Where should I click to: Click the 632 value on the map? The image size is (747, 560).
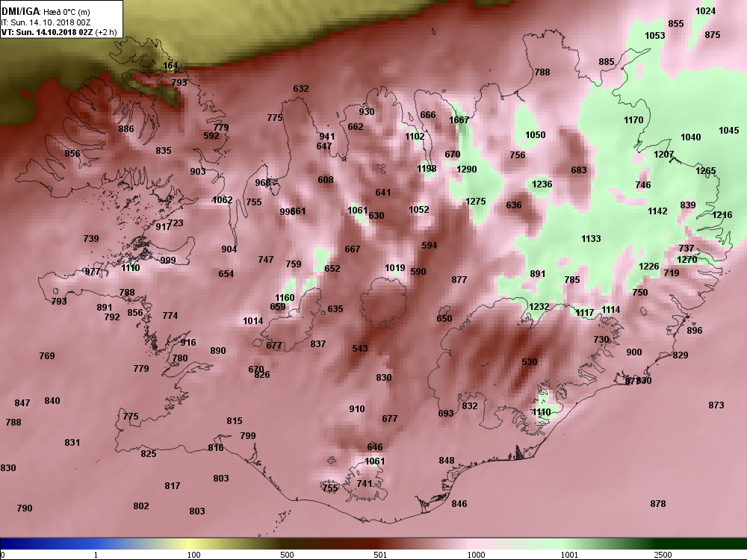[300, 89]
